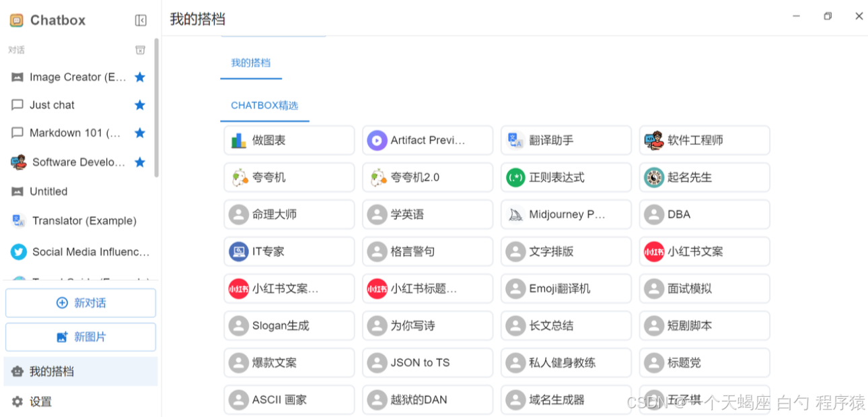The width and height of the screenshot is (868, 417).
Task: Choose the 做图表 chart partner
Action: pyautogui.click(x=289, y=140)
